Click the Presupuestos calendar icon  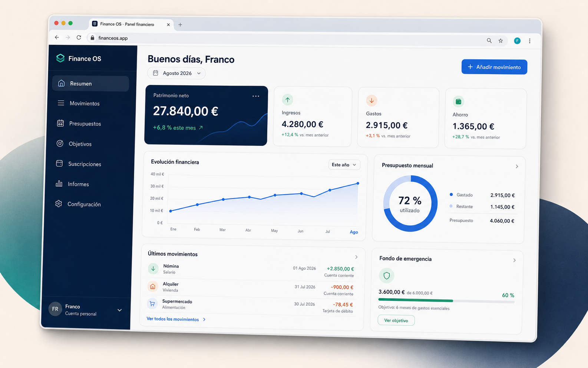60,123
